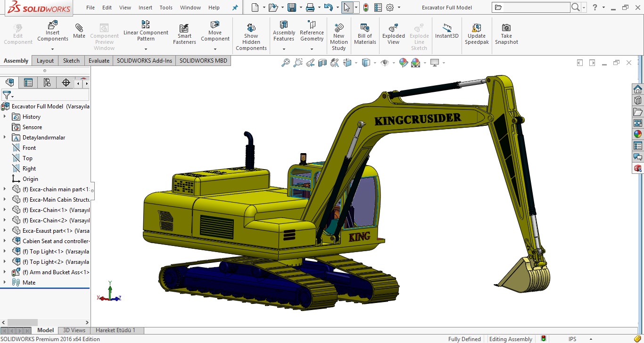Take Snapshot of the model
The width and height of the screenshot is (644, 343).
pos(506,34)
